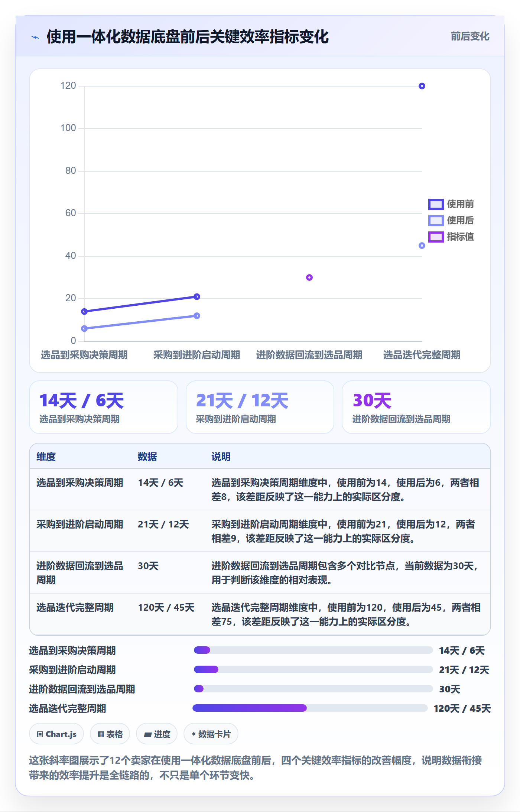Click progress bar for 选品到采购决策周期
This screenshot has height=812, width=520.
[313, 650]
